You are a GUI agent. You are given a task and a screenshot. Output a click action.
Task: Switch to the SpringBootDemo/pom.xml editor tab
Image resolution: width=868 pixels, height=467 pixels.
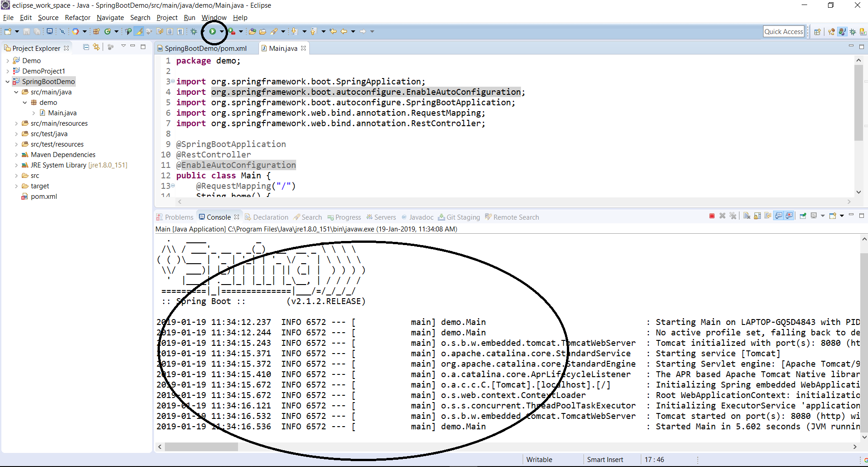205,48
